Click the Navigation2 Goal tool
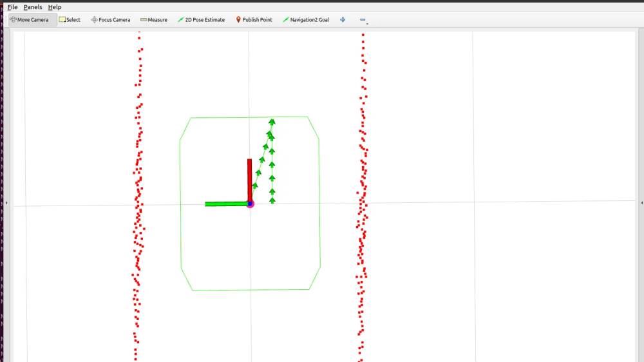Screen dimensions: 644x362 pos(306,20)
